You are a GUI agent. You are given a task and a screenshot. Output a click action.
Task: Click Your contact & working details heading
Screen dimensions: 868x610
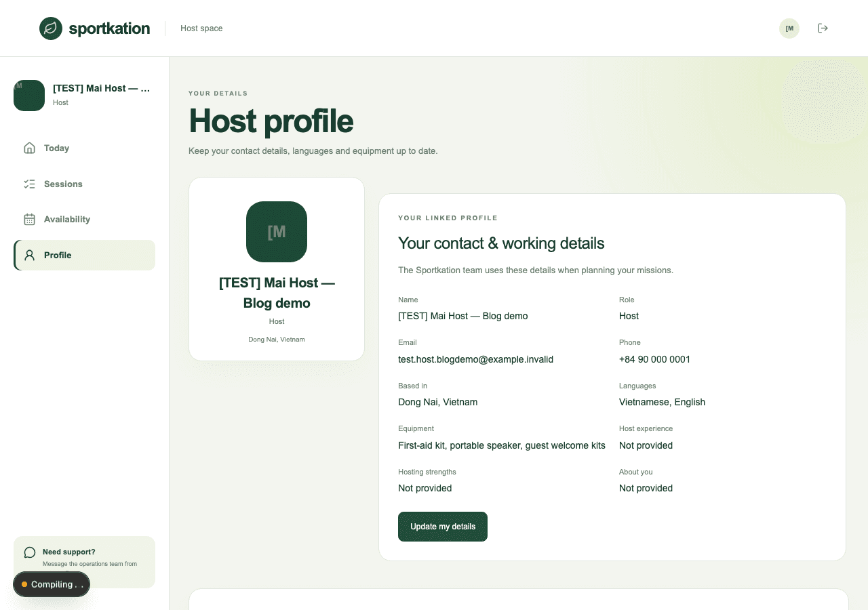coord(501,243)
